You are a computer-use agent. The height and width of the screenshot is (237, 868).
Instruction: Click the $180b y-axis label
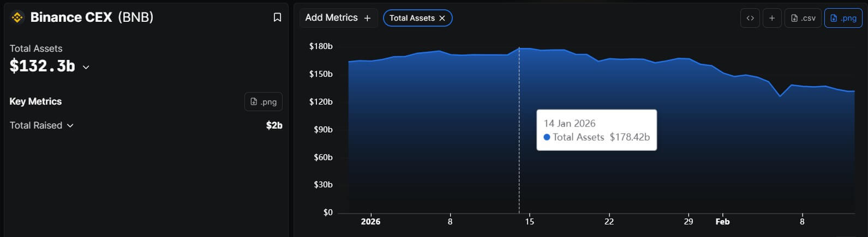click(321, 46)
